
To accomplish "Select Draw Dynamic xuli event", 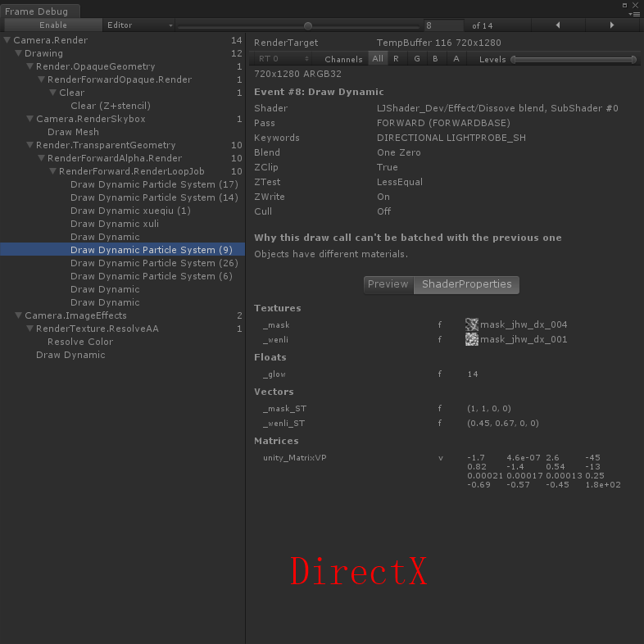I will pos(115,224).
